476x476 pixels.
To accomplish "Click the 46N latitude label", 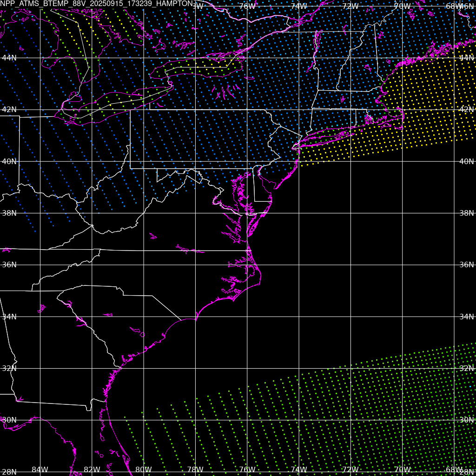I will [x=468, y=6].
